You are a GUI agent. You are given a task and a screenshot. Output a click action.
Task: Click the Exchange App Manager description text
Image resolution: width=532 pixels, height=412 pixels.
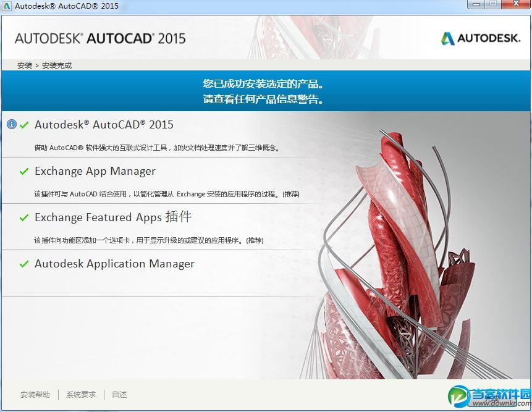pyautogui.click(x=167, y=194)
